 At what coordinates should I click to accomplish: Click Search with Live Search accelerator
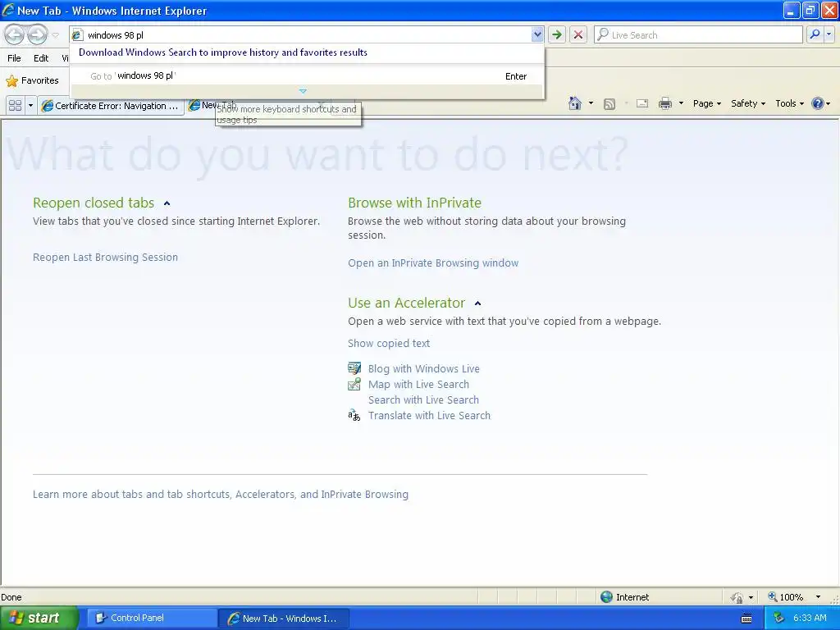423,399
